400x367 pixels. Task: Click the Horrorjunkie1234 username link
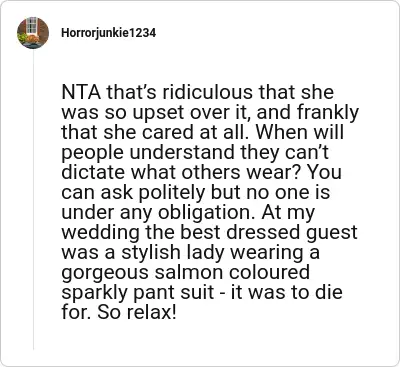108,33
